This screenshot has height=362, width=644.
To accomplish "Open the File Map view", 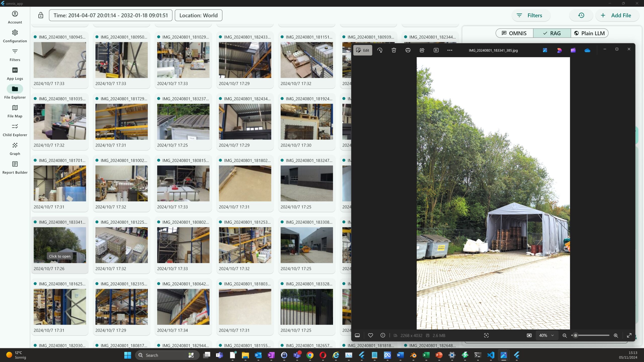I will 15,111.
